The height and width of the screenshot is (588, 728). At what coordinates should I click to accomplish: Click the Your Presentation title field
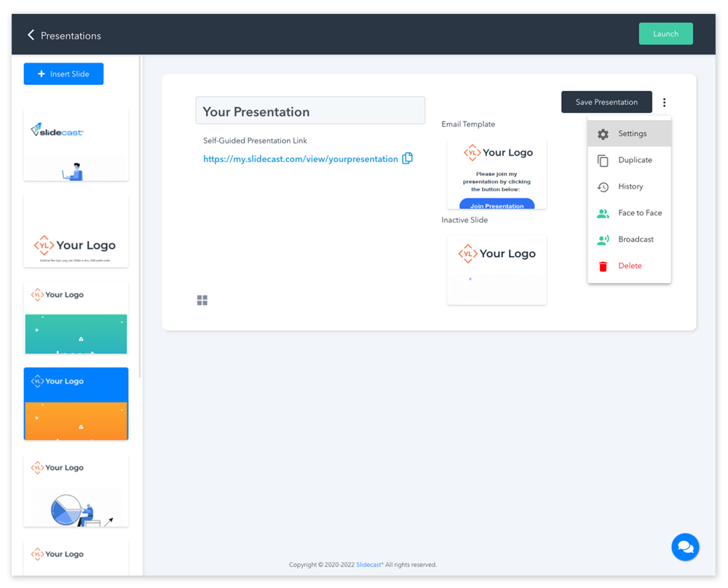pos(310,111)
